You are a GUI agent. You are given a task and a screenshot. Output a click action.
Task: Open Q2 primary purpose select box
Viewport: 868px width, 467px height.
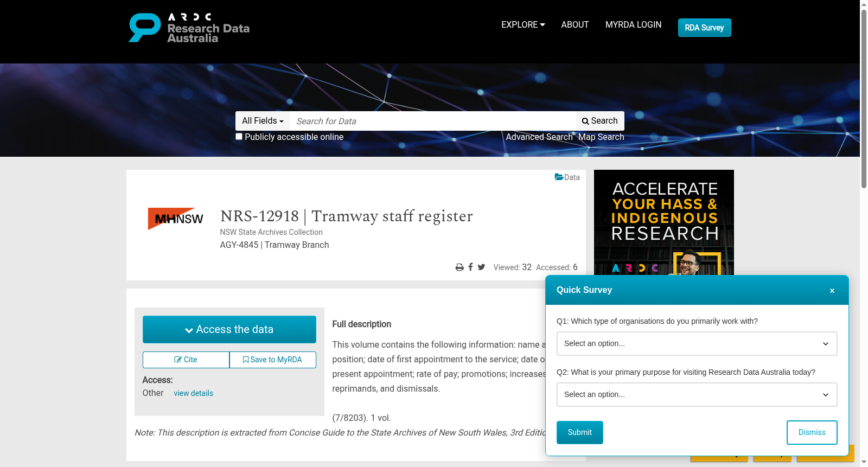click(x=697, y=394)
